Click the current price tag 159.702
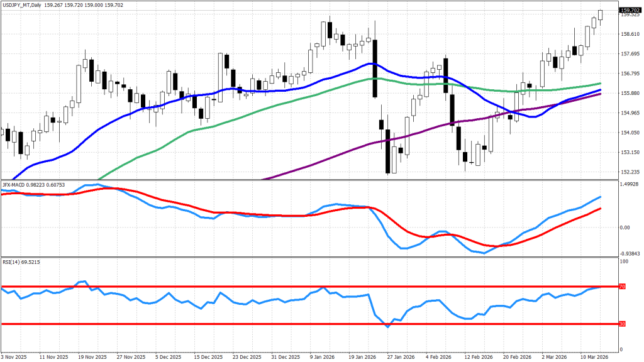 pyautogui.click(x=630, y=10)
